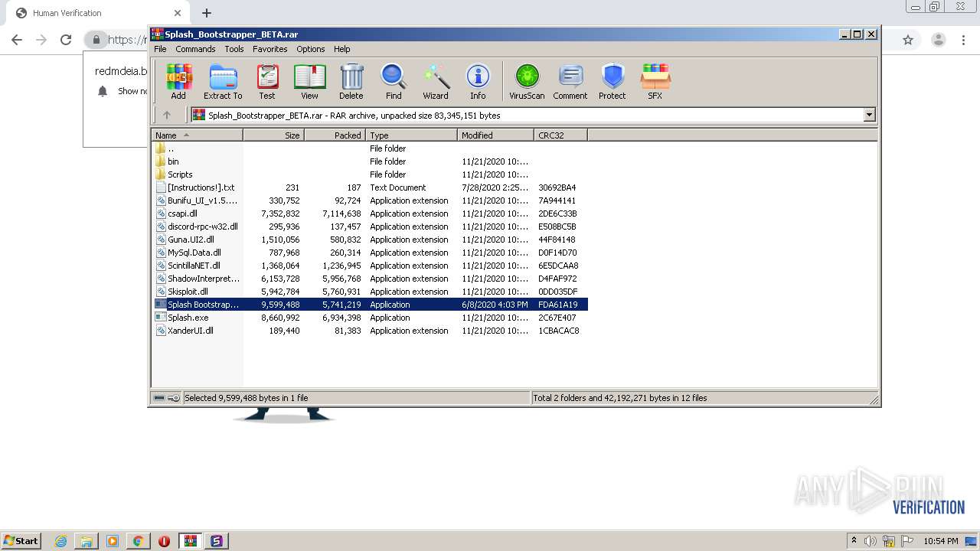
Task: Click the drive icon in status bar
Action: click(x=159, y=398)
